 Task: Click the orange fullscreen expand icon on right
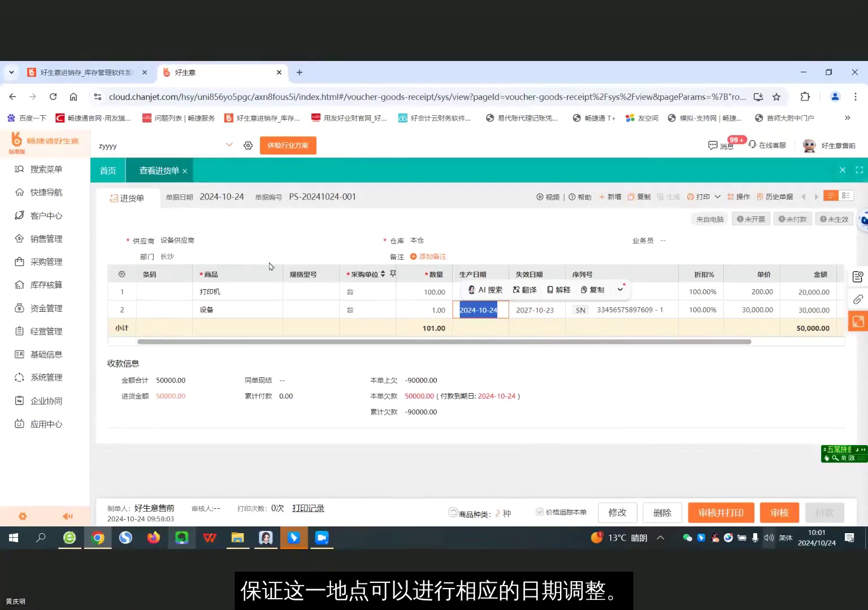click(858, 321)
